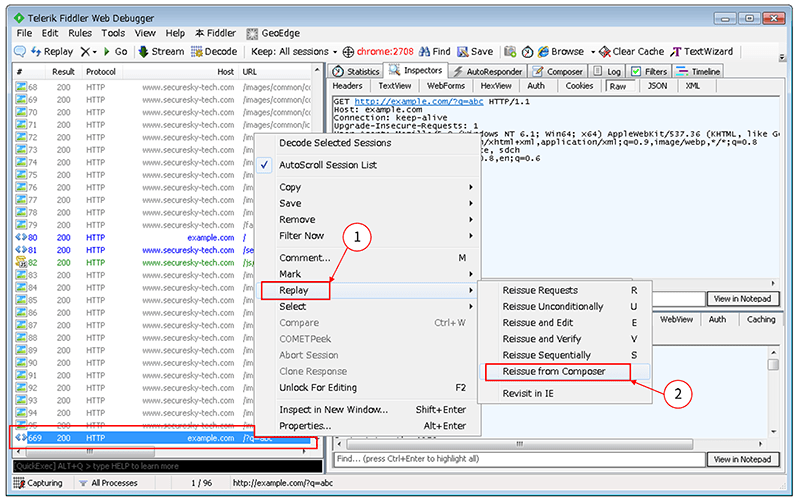The height and width of the screenshot is (502, 800).
Task: Click the chrome:2708 process target icon
Action: (348, 52)
